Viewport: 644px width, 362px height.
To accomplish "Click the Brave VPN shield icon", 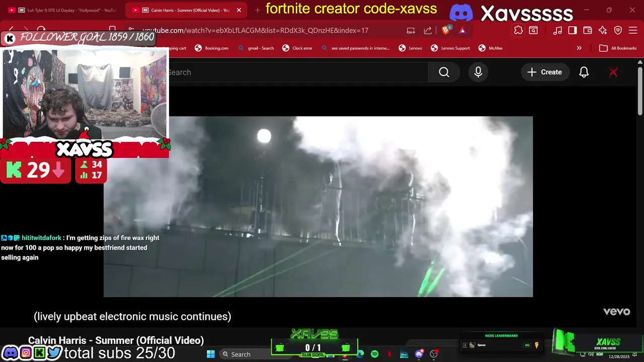I will coord(618,30).
